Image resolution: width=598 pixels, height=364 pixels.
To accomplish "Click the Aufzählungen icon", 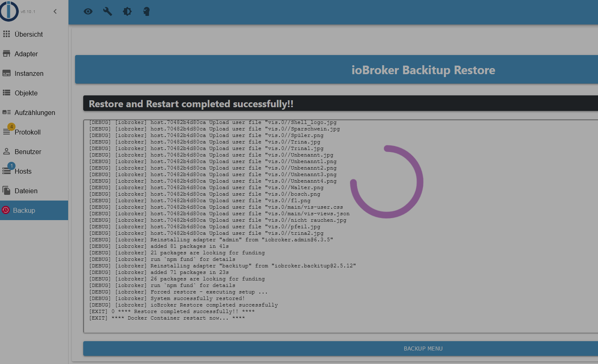I will point(7,112).
